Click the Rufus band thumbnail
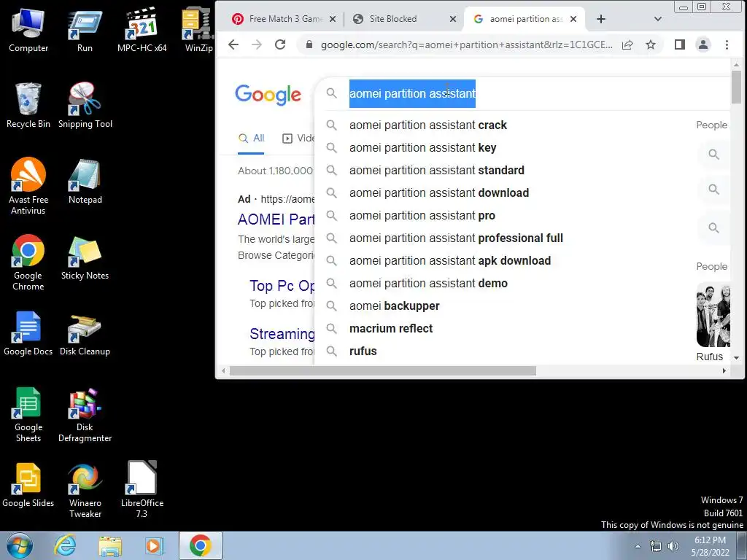Viewport: 747px width, 560px height. (713, 314)
